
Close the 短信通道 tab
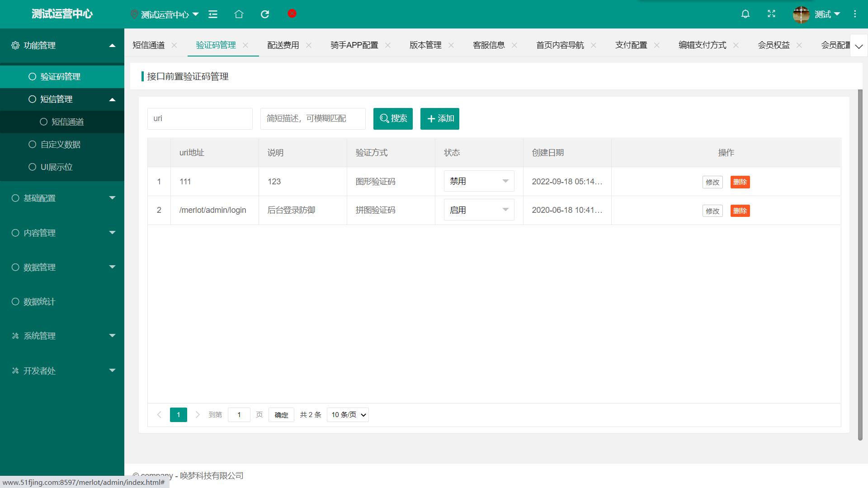click(x=174, y=45)
